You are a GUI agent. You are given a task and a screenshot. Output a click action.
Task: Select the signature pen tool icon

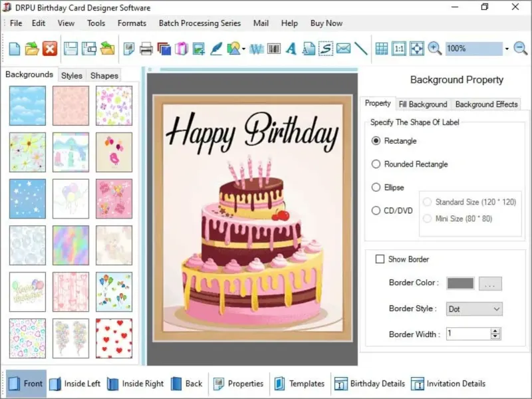(216, 49)
